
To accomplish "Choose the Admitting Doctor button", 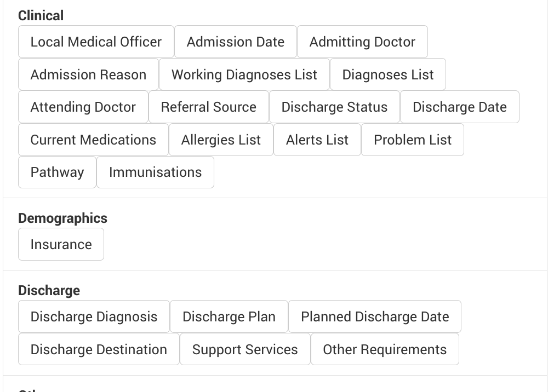I will tap(362, 42).
